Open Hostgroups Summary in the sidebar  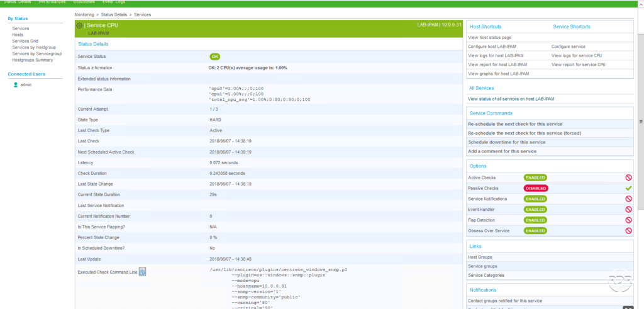pyautogui.click(x=33, y=60)
